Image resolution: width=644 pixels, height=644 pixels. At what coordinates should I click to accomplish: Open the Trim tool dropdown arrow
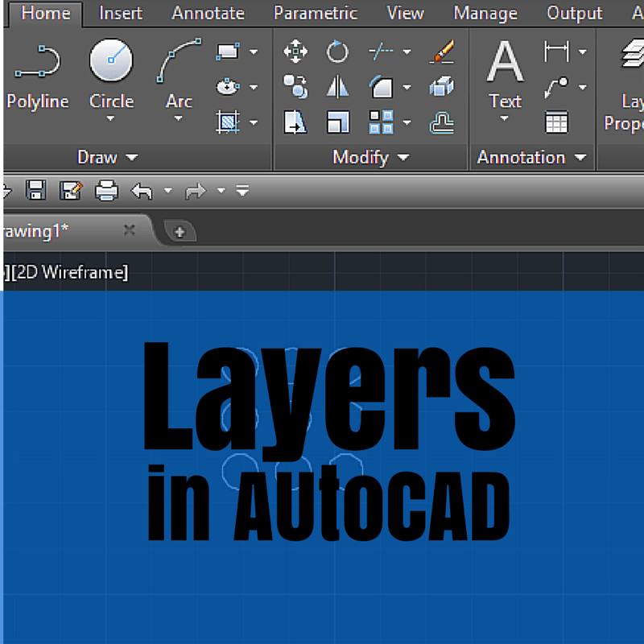407,52
